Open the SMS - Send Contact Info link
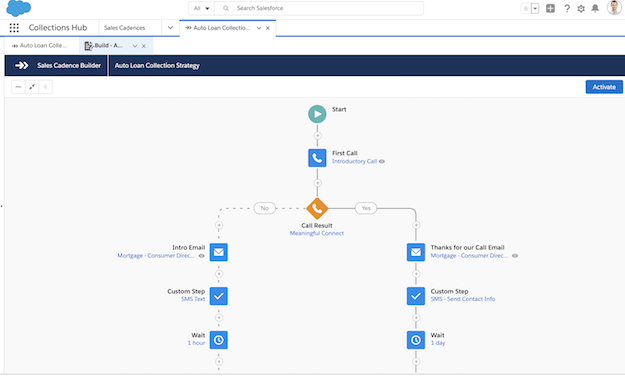The width and height of the screenshot is (625, 376). (x=463, y=299)
